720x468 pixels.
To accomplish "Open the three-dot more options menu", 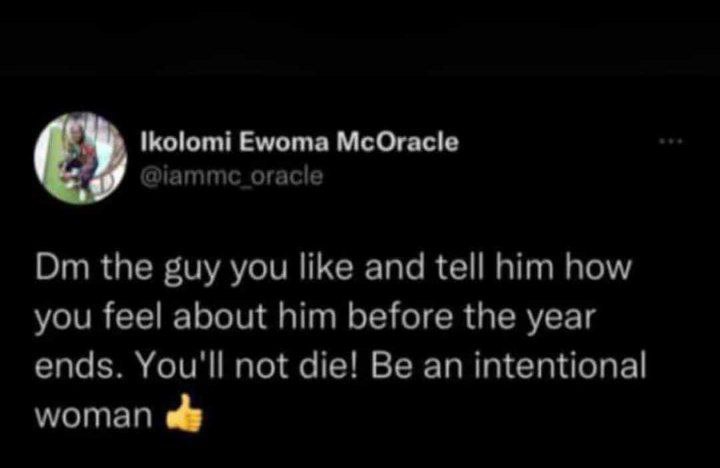I will click(671, 142).
